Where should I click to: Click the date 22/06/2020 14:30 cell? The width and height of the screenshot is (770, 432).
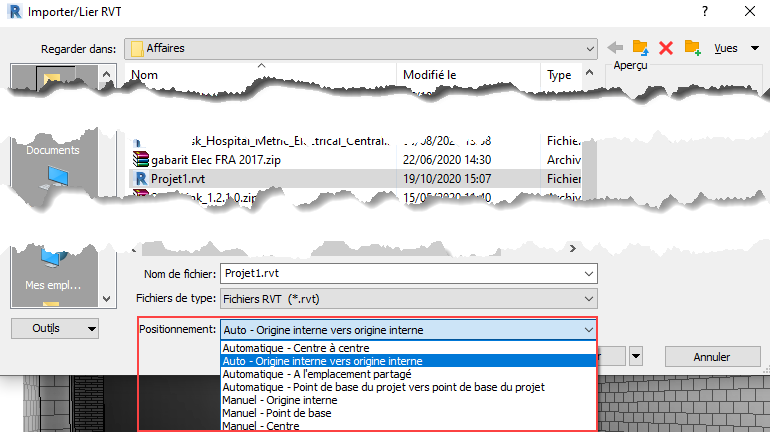(447, 160)
